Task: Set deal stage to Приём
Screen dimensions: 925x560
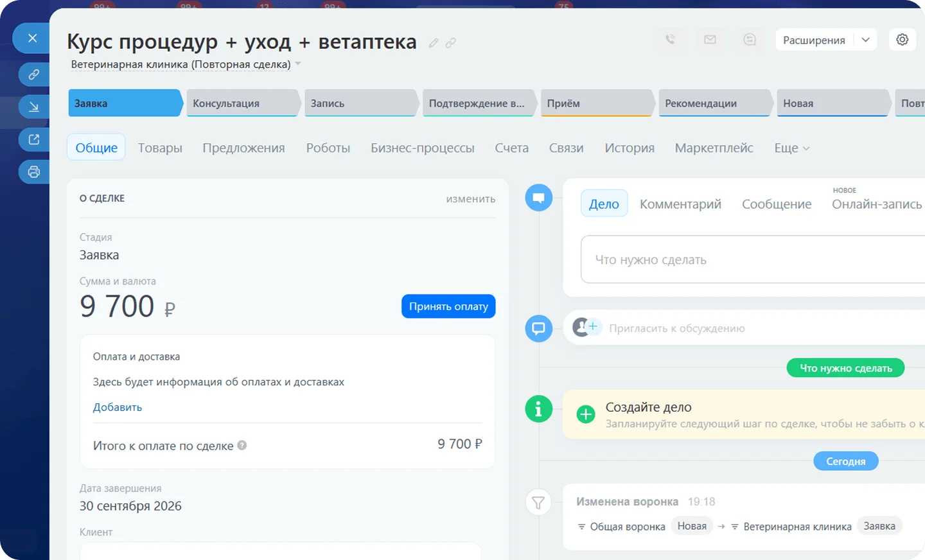Action: tap(597, 103)
